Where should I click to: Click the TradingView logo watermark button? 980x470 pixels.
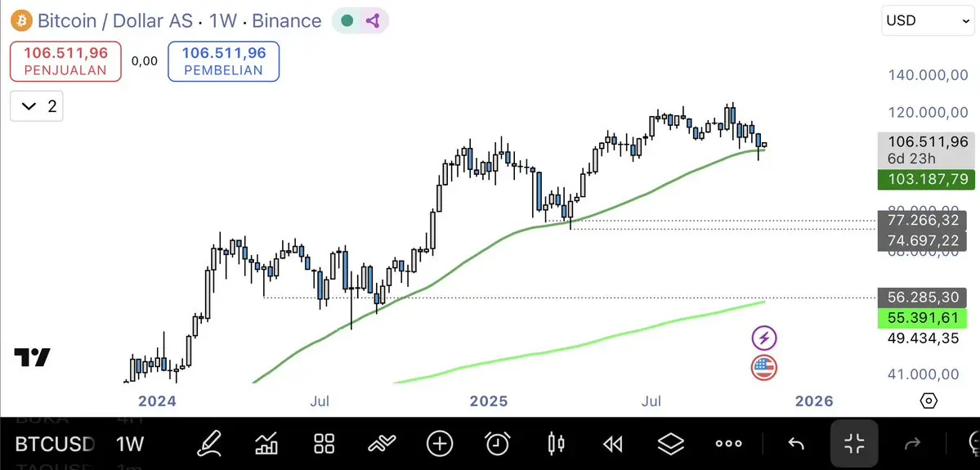click(32, 357)
